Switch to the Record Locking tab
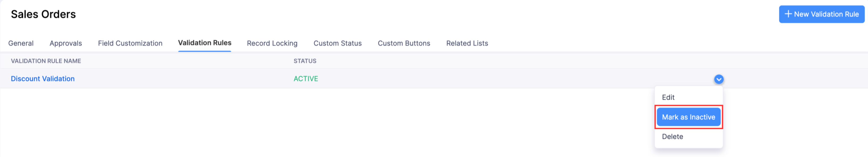868x157 pixels. click(272, 43)
